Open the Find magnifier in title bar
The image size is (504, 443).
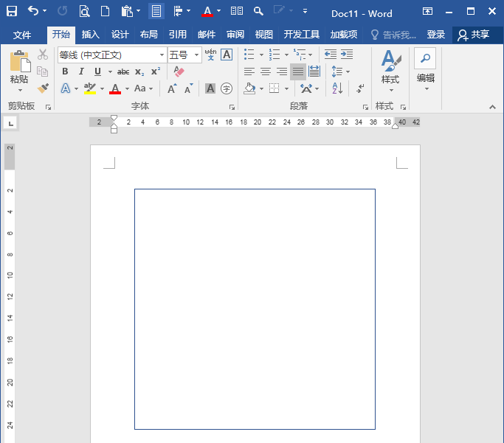tap(258, 11)
